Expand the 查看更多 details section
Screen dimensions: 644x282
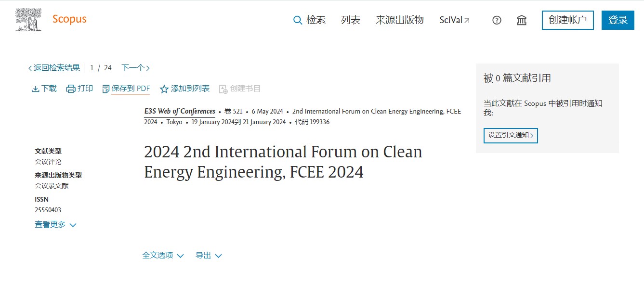(55, 225)
